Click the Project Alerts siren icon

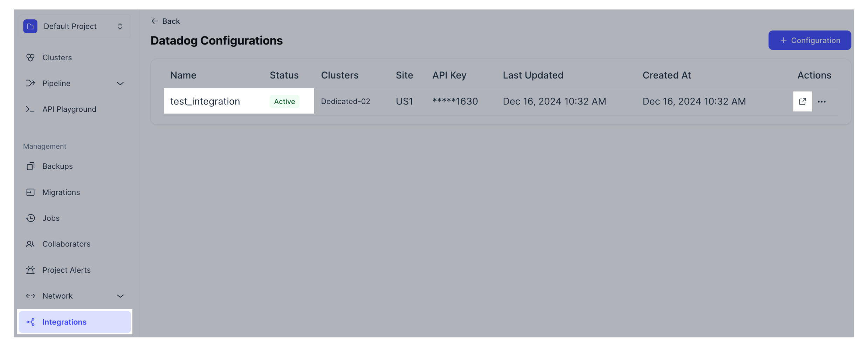point(30,270)
